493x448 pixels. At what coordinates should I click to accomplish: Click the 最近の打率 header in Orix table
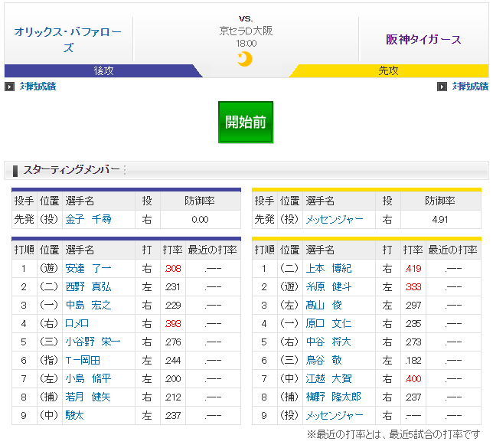(213, 250)
